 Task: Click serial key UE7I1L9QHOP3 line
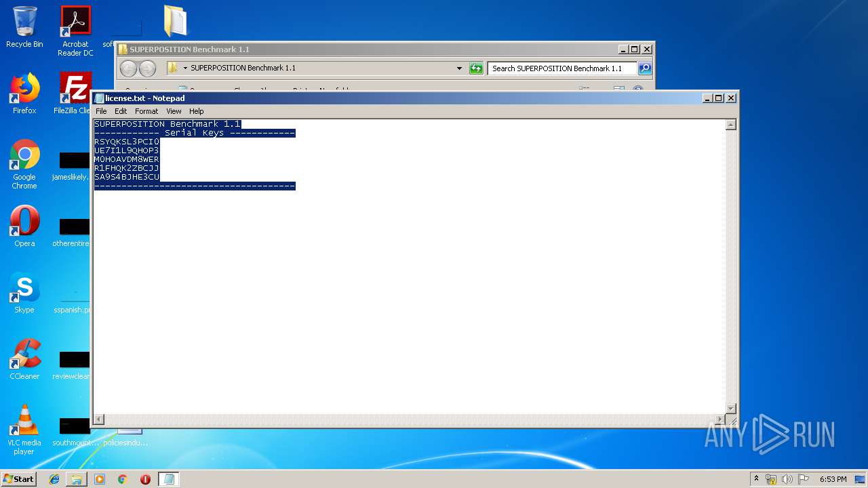127,150
